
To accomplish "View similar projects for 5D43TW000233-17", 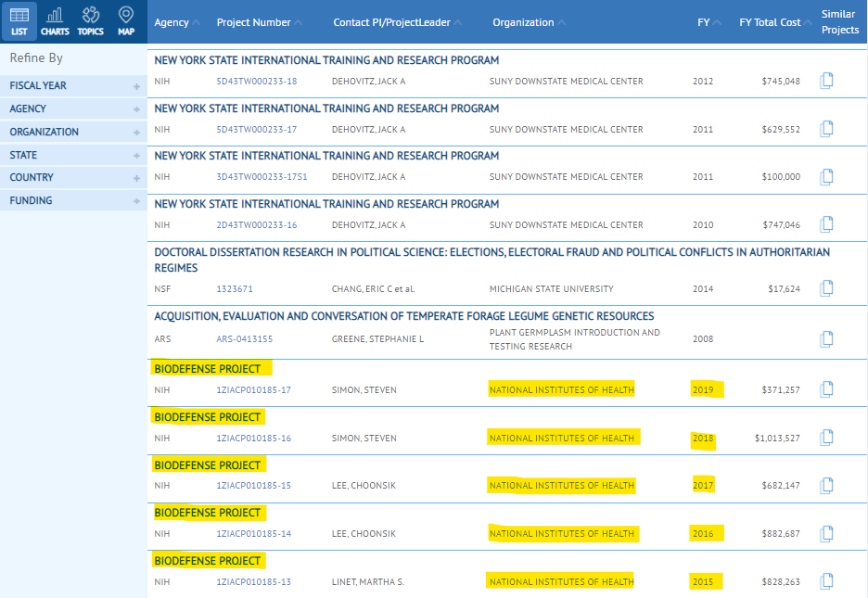I will (x=826, y=129).
